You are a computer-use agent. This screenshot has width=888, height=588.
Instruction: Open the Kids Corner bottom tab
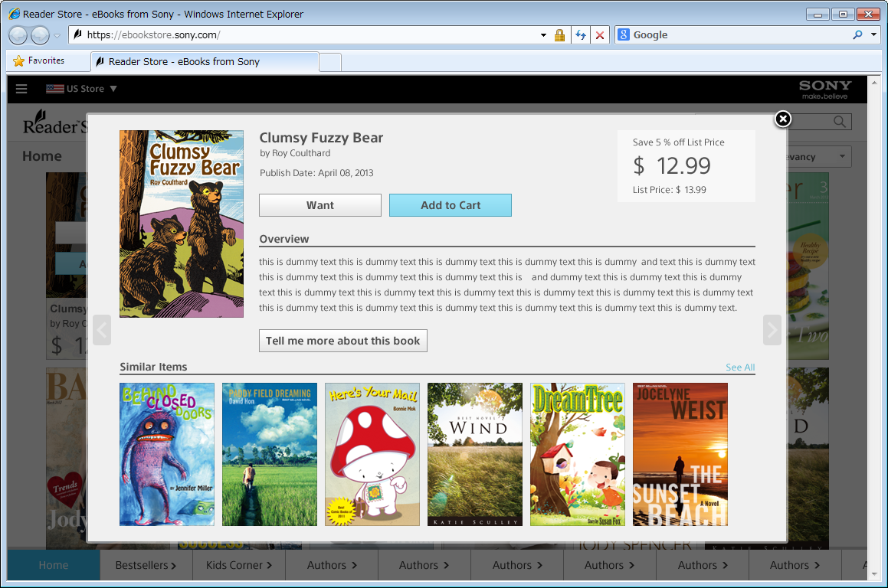click(239, 565)
